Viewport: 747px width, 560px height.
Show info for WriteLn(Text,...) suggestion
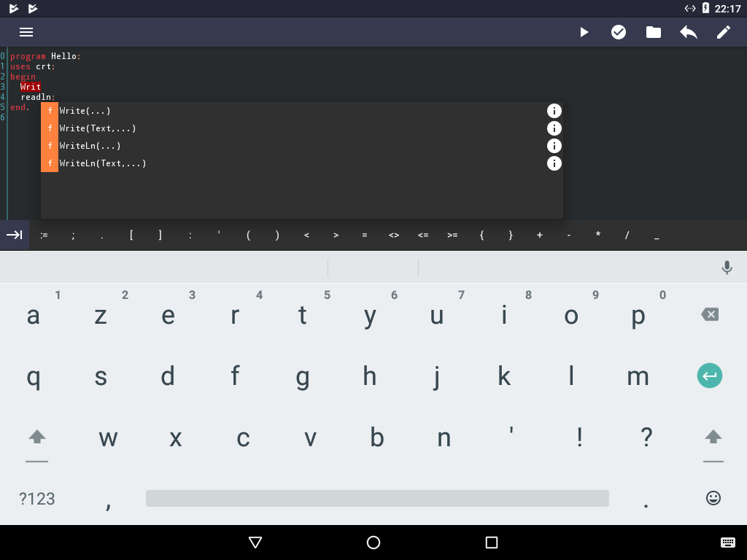coord(554,163)
